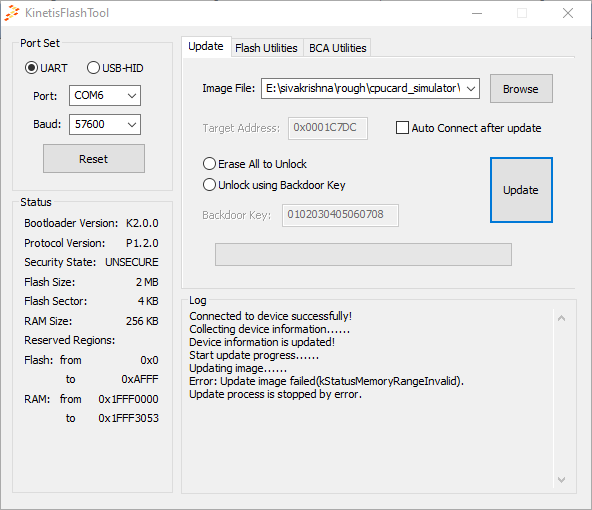
Task: Click the 0xAFFF flash end address
Action: point(140,379)
